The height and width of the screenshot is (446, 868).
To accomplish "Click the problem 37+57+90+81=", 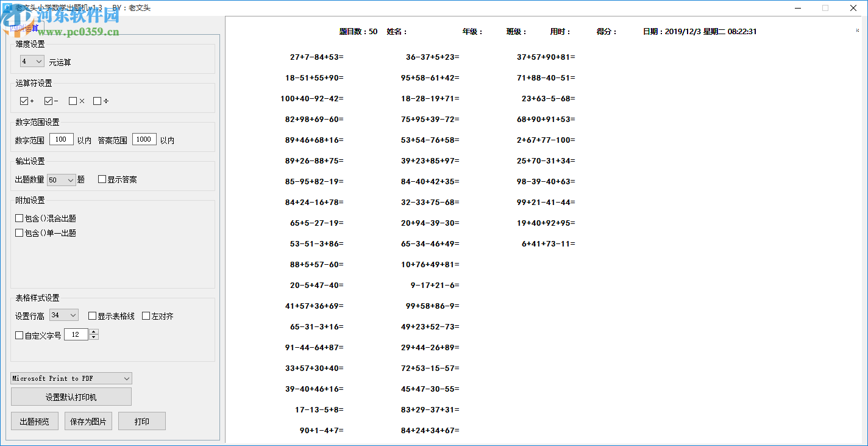I will [546, 57].
